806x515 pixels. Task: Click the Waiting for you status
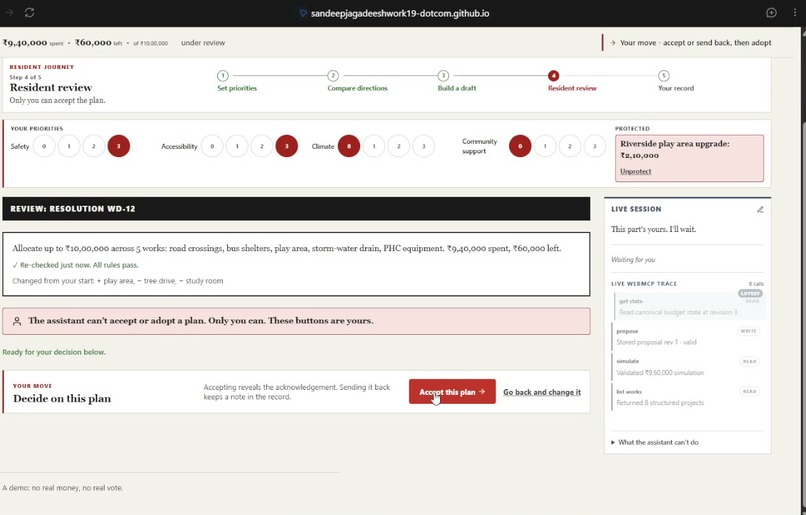[x=633, y=260]
